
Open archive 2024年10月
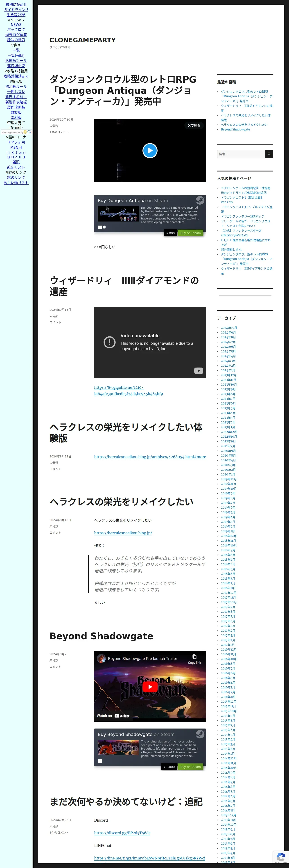pos(229,328)
